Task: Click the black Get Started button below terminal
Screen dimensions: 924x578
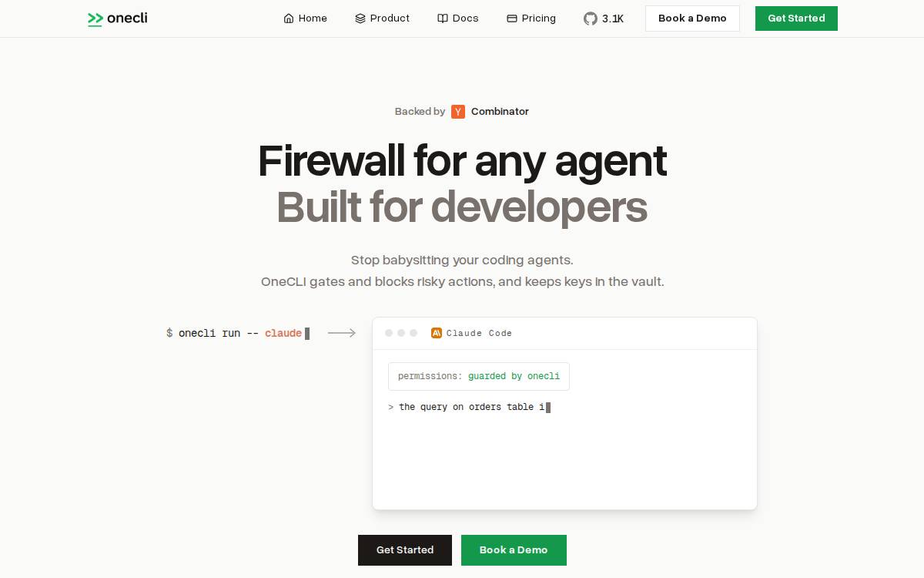Action: (x=405, y=550)
